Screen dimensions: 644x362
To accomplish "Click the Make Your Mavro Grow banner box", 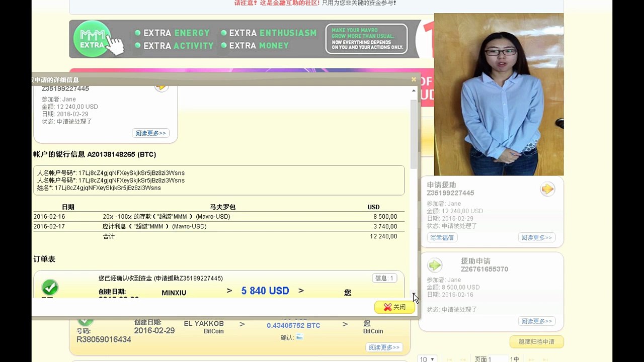I will (366, 39).
